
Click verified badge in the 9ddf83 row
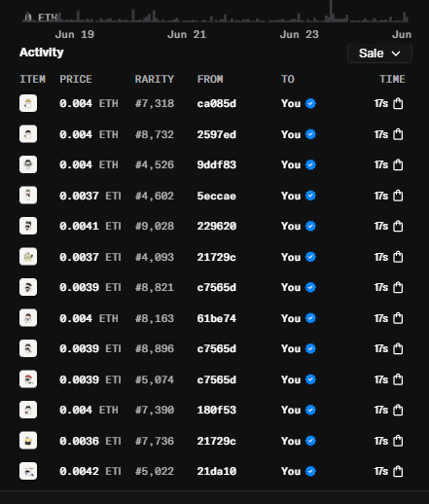pyautogui.click(x=310, y=164)
